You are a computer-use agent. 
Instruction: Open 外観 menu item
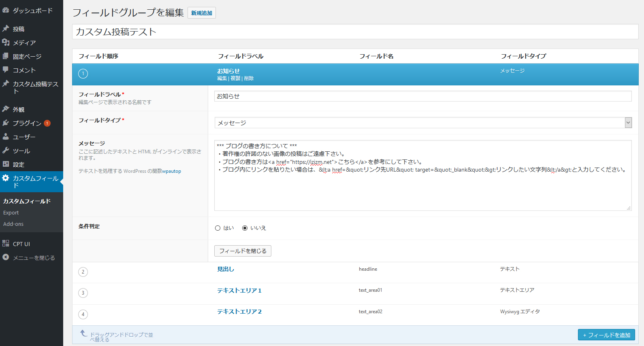[19, 110]
